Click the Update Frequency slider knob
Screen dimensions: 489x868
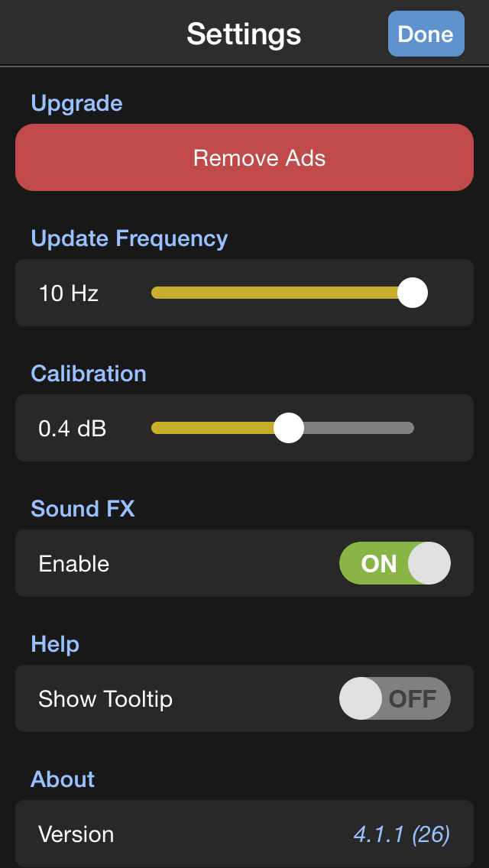[x=413, y=293]
